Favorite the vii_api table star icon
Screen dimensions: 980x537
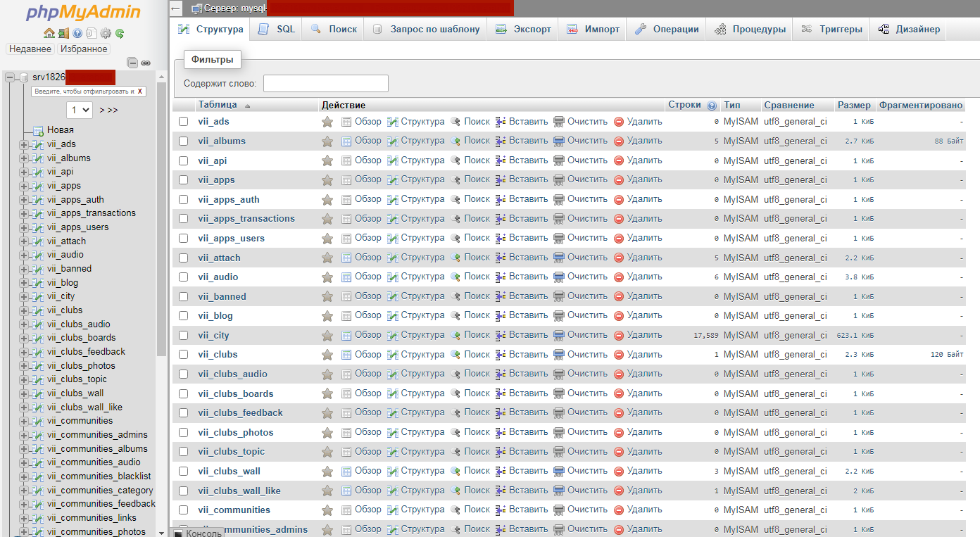327,160
